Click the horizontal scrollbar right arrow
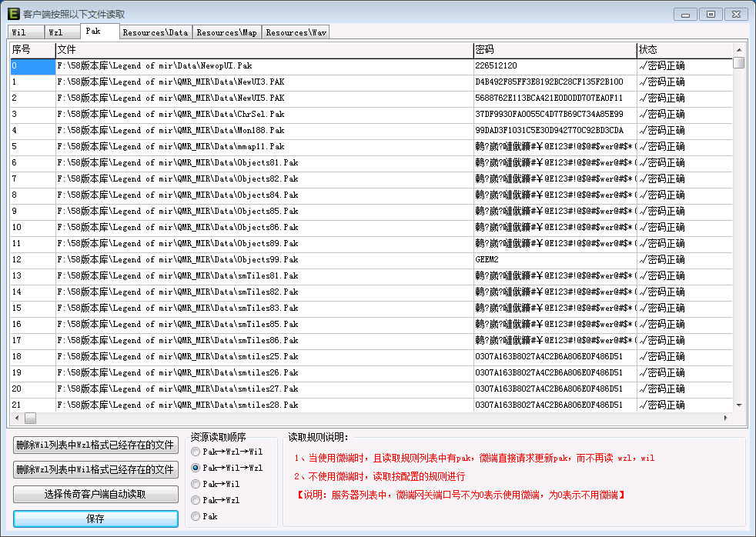This screenshot has width=756, height=537. coord(725,419)
